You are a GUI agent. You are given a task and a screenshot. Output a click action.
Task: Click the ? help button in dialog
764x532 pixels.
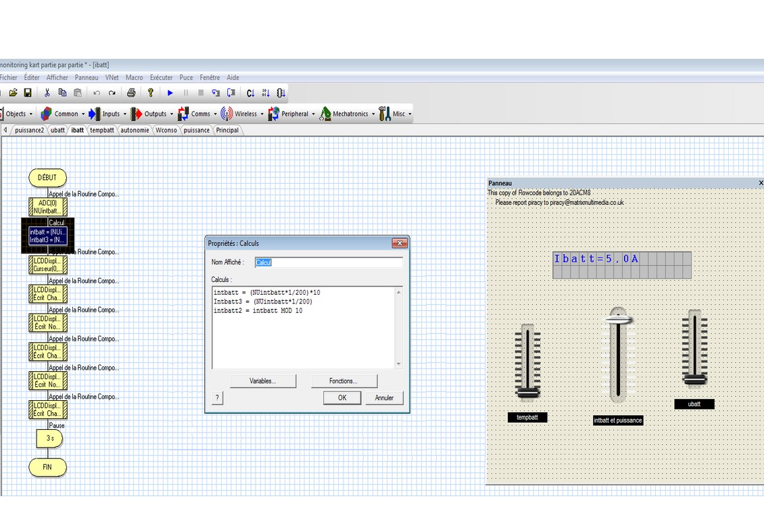(x=217, y=397)
